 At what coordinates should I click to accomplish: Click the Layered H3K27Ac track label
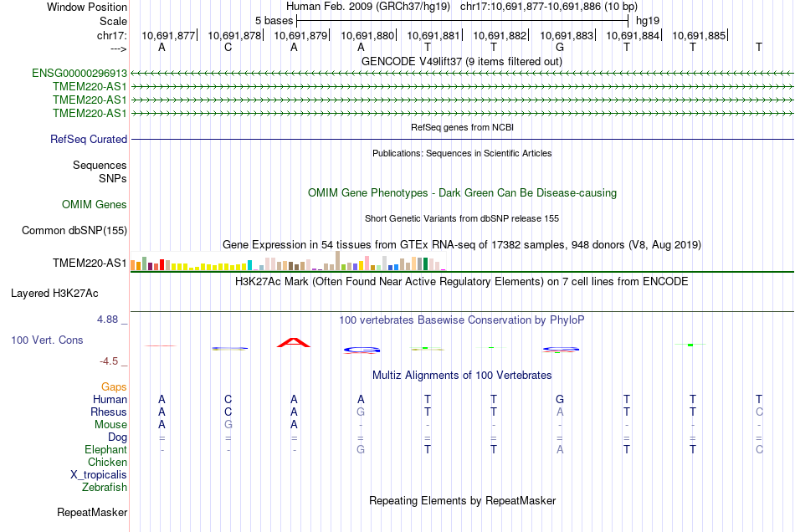point(54,294)
